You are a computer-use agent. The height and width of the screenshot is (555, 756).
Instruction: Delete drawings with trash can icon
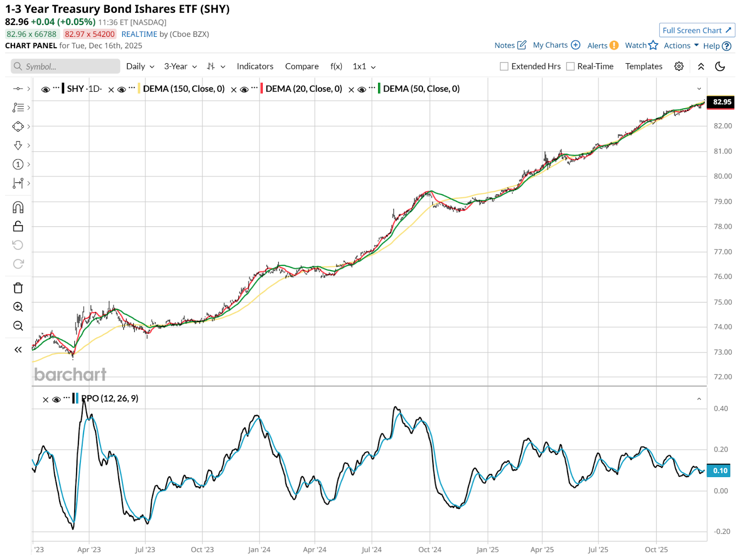click(18, 288)
